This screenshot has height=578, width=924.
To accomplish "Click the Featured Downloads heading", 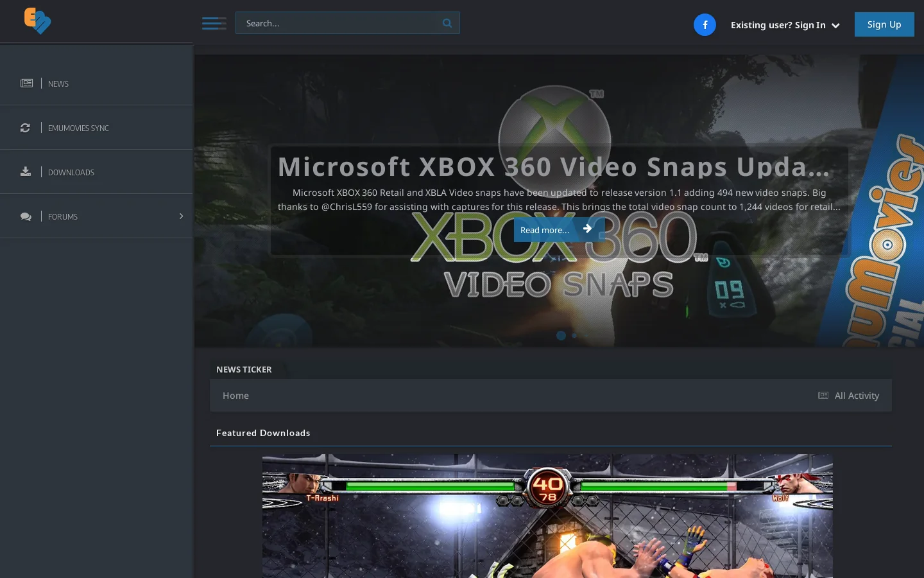I will (x=263, y=433).
